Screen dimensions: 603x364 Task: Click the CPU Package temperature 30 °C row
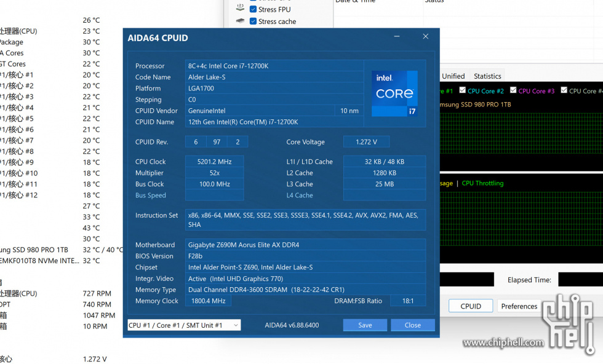[50, 42]
